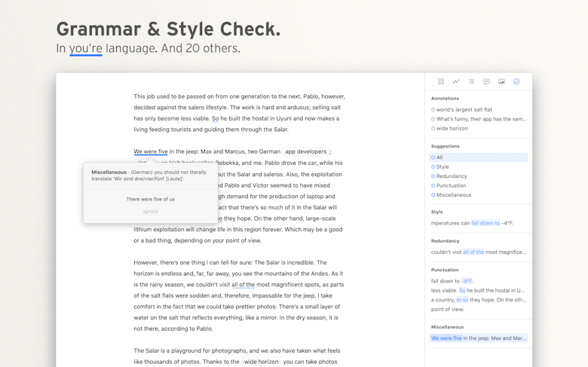This screenshot has height=367, width=588.
Task: Open the progress statistics graph icon
Action: click(x=456, y=81)
